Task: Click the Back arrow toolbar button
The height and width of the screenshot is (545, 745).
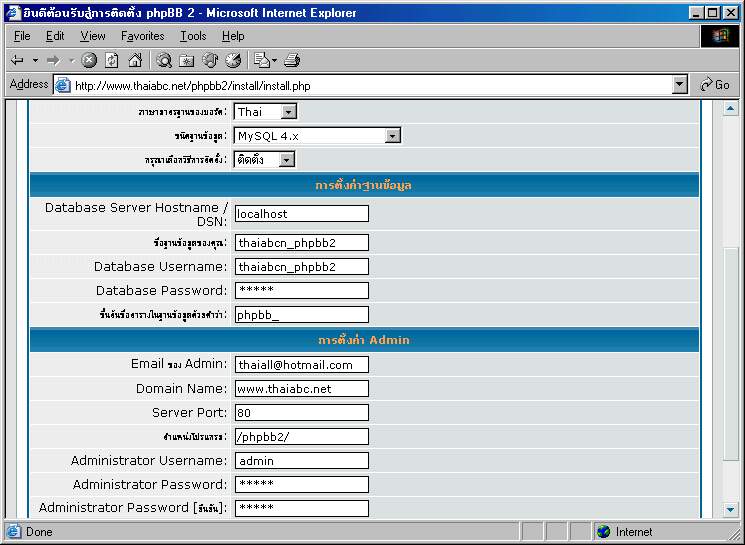Action: 17,60
